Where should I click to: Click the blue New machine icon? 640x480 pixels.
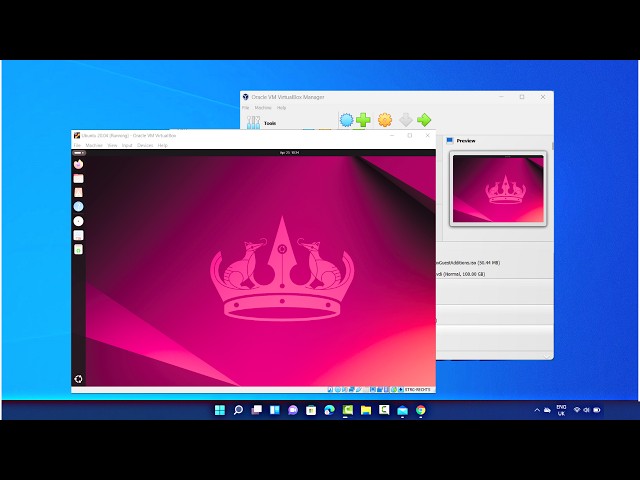tap(346, 120)
